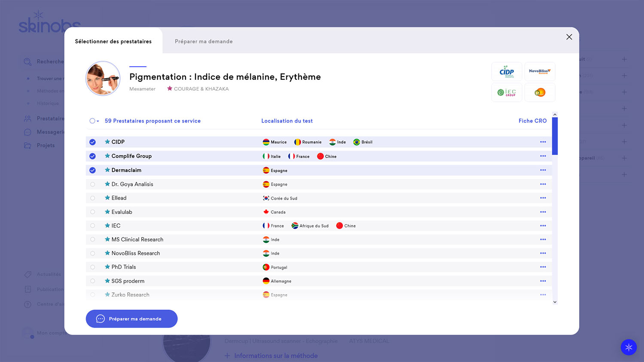Screen dimensions: 644x362
Task: Select the NovoBliss Research circle
Action: pos(92,253)
